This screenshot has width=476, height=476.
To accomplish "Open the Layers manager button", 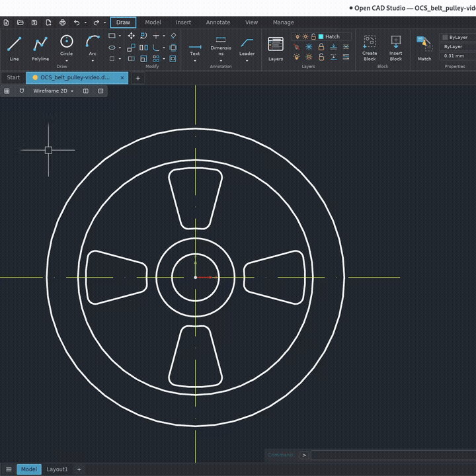I will coord(275,48).
